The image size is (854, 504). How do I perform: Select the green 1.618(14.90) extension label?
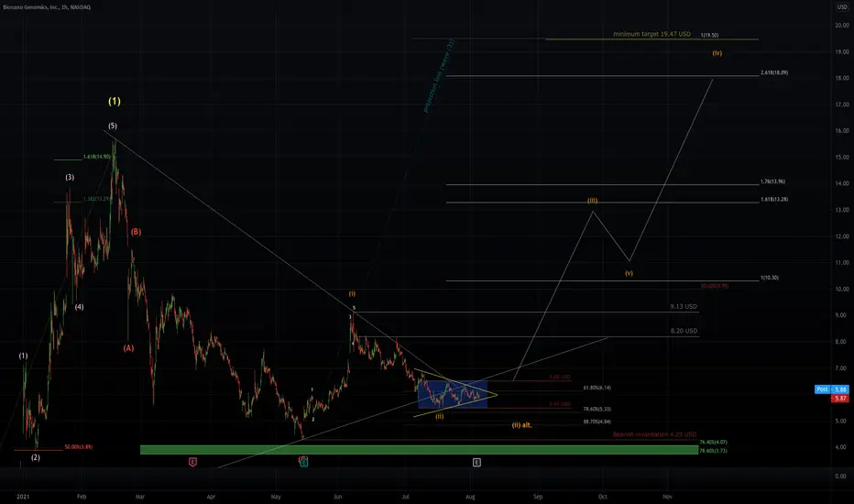[97, 157]
